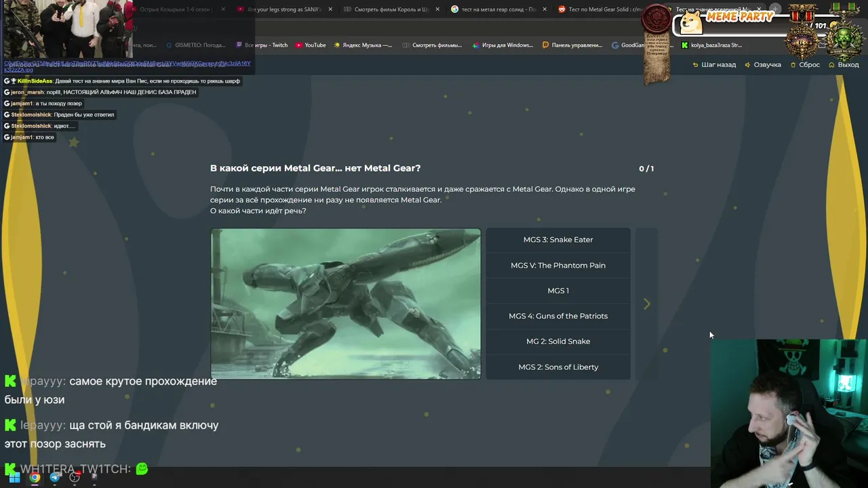Click the Metal Gear Ray quiz image
Viewport: 868px width, 488px height.
click(x=346, y=304)
